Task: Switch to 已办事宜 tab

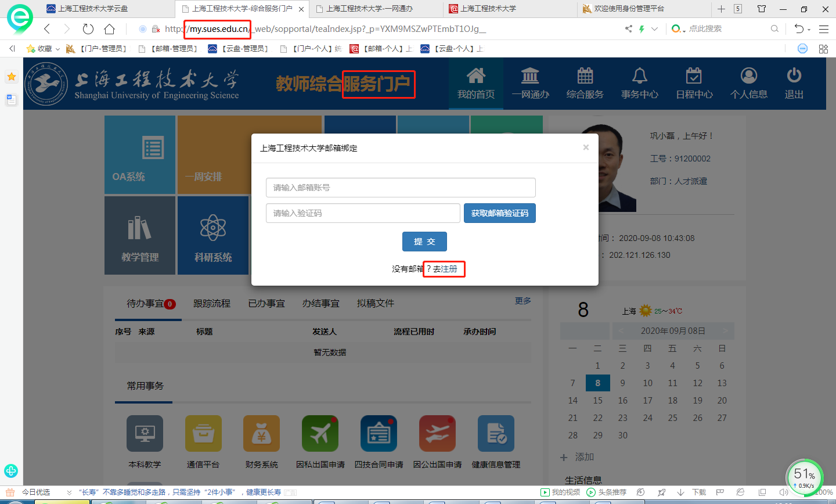Action: (x=266, y=304)
